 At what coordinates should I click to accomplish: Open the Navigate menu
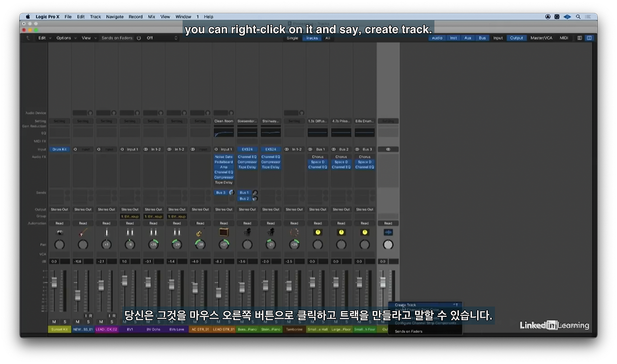pos(115,16)
